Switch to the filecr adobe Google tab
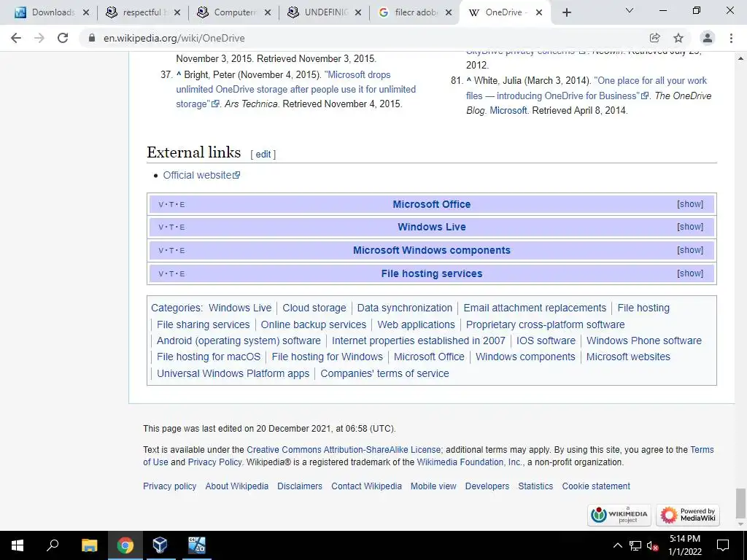747x560 pixels. pos(414,12)
